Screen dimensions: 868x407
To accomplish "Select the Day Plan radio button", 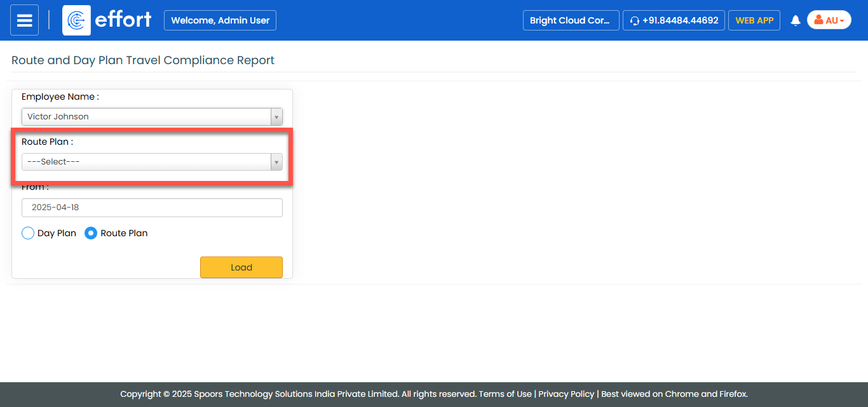I will 28,233.
